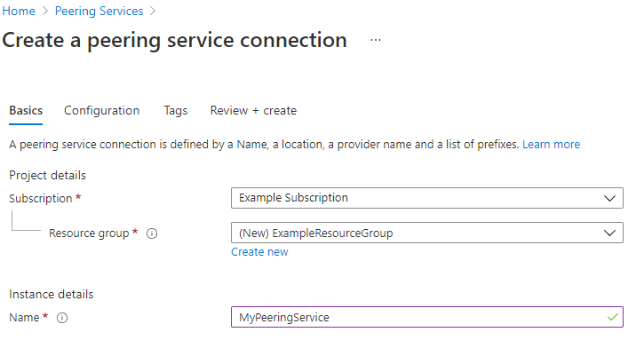Viewport: 644px width, 348px height.
Task: Click the chevron after Peering Services breadcrumb
Action: pyautogui.click(x=153, y=11)
